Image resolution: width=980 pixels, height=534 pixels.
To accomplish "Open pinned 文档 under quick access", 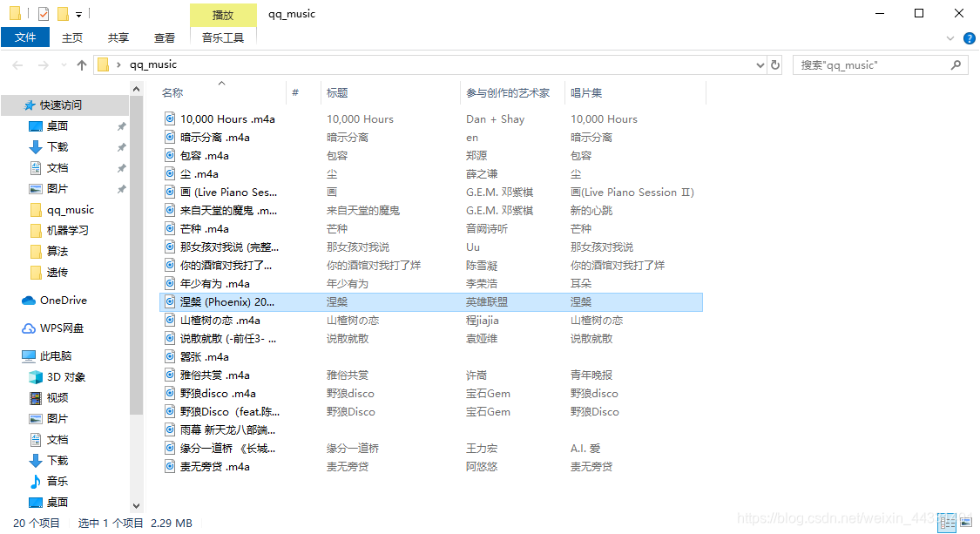I will 57,167.
